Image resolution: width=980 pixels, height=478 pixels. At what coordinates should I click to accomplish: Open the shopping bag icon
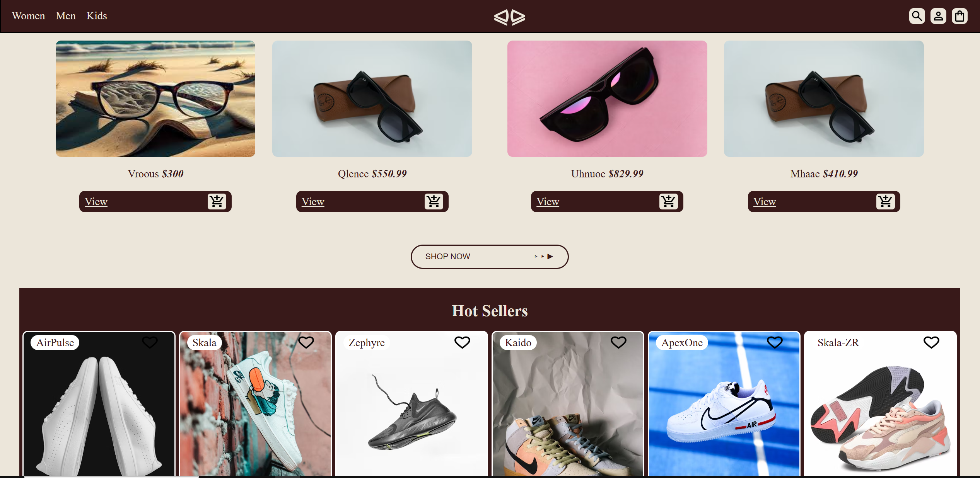[959, 16]
